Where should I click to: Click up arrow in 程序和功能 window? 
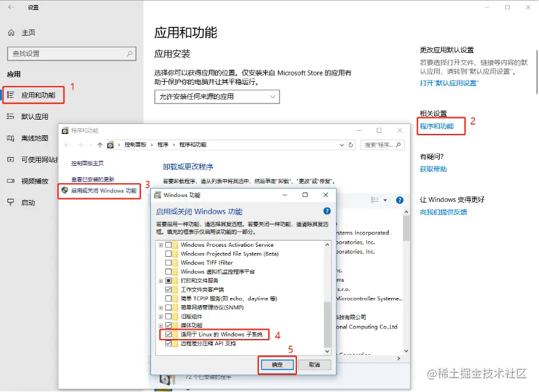click(x=100, y=145)
